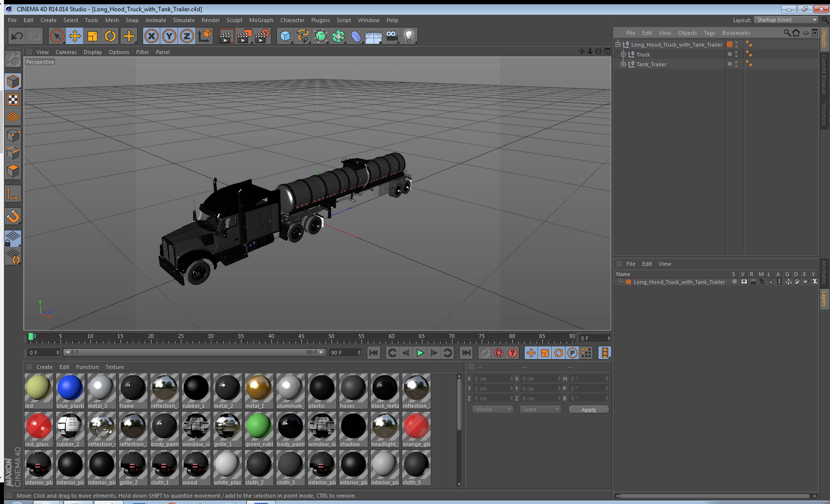
Task: Open the Structure vertical tab
Action: pyautogui.click(x=824, y=114)
